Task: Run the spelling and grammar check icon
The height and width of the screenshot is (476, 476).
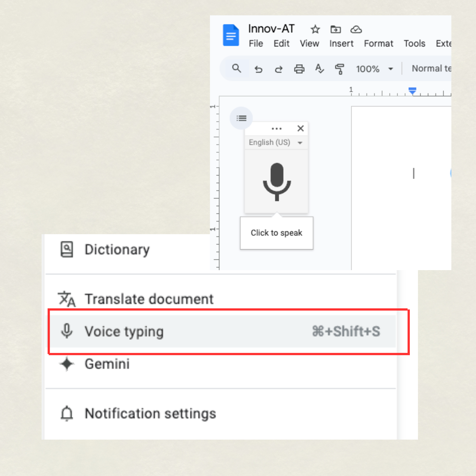Action: point(320,69)
